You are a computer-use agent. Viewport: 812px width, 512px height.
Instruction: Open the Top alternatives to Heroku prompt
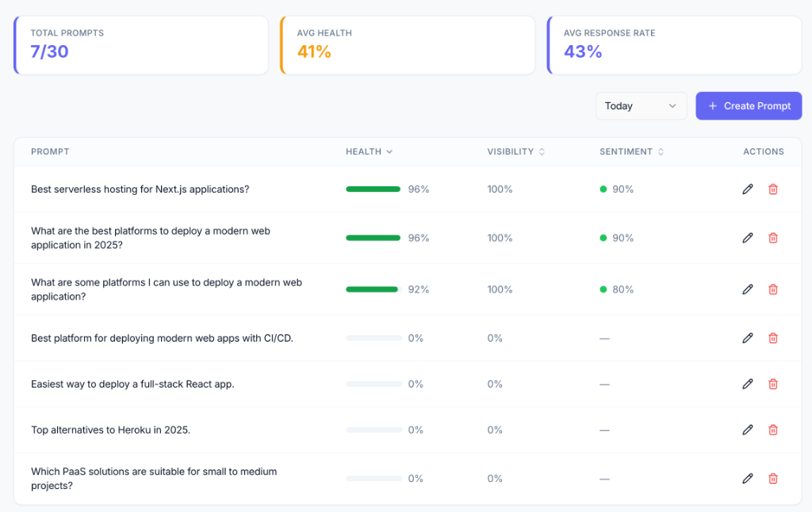[110, 430]
